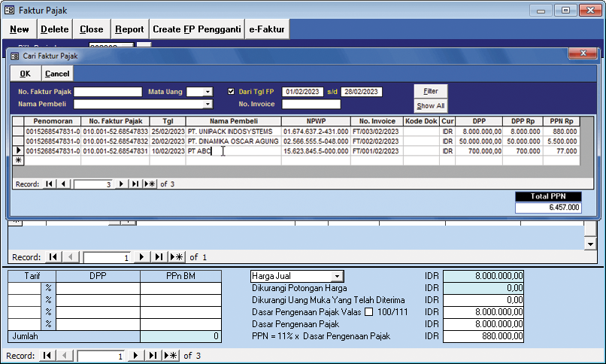Open the Mata Uang dropdown

click(209, 92)
